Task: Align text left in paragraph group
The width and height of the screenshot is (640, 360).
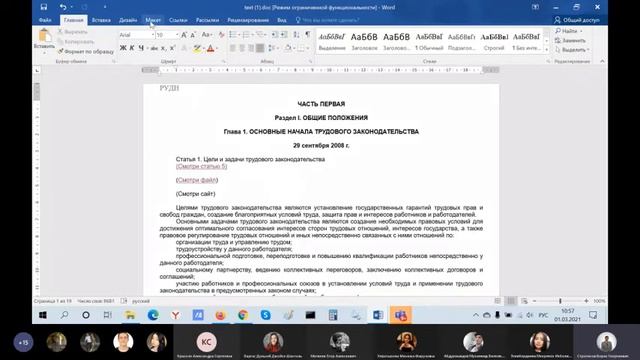Action: click(232, 48)
